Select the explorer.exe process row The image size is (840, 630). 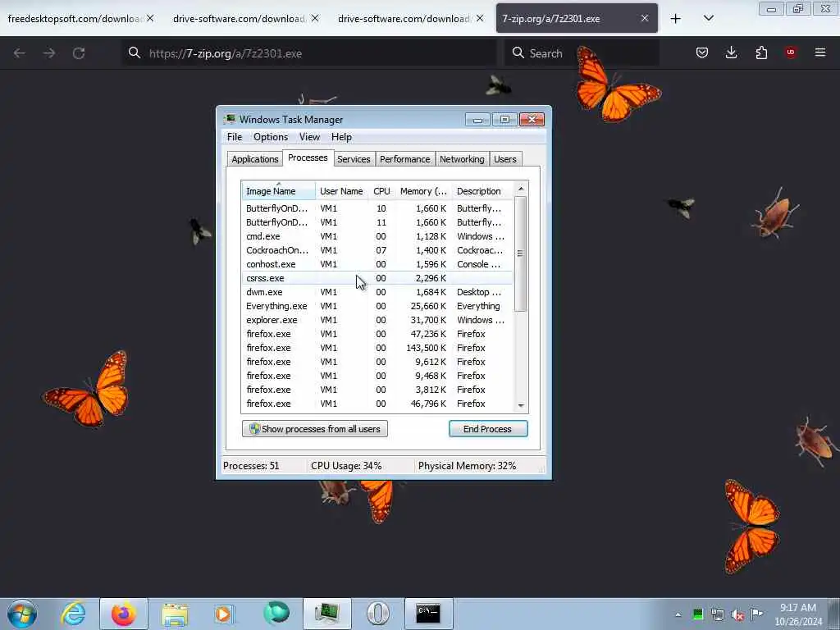pyautogui.click(x=377, y=320)
